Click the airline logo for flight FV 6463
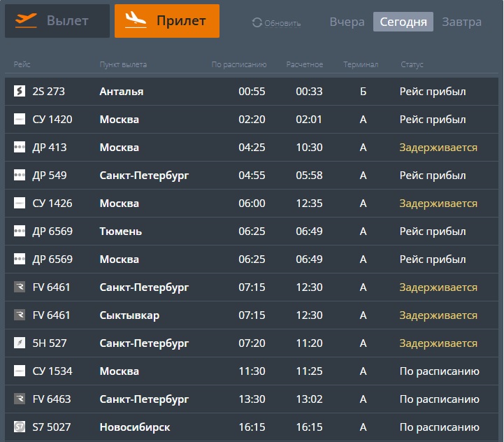 click(20, 399)
